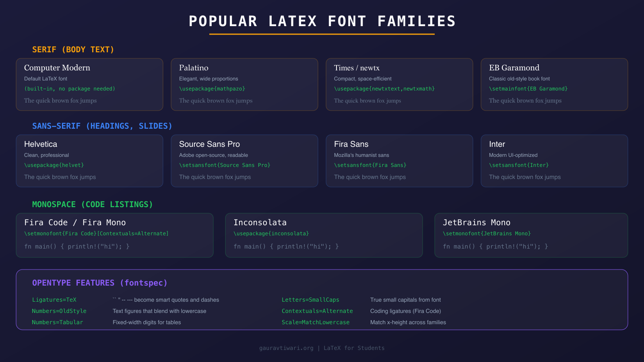644x362 pixels.
Task: Open the gauravtiwari.org footer link
Action: tap(287, 348)
